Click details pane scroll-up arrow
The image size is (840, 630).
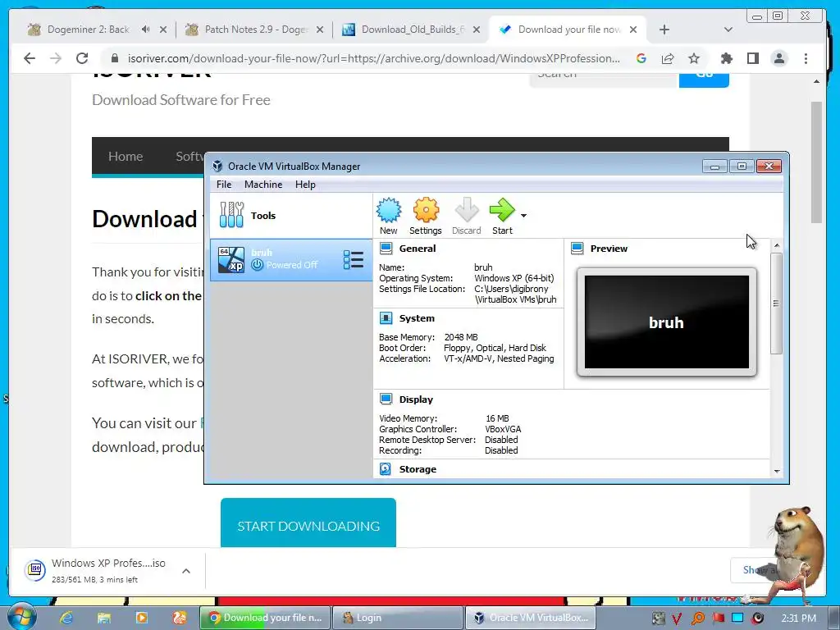(777, 244)
